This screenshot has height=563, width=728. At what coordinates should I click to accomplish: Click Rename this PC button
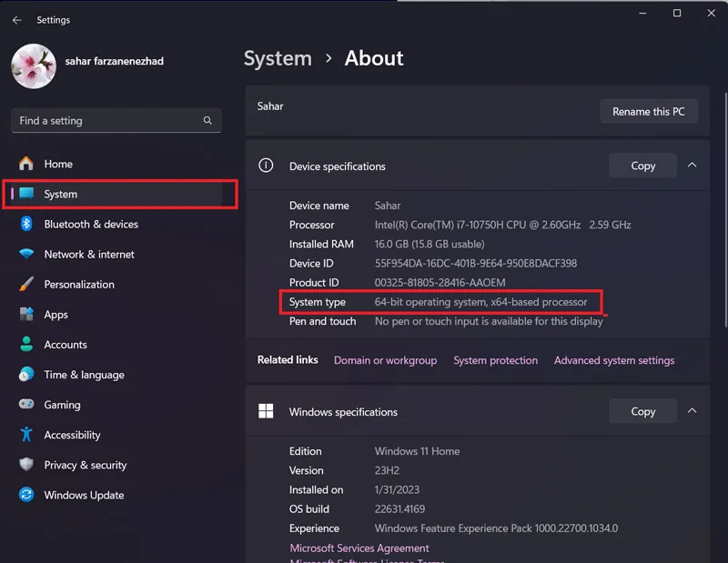pos(649,111)
